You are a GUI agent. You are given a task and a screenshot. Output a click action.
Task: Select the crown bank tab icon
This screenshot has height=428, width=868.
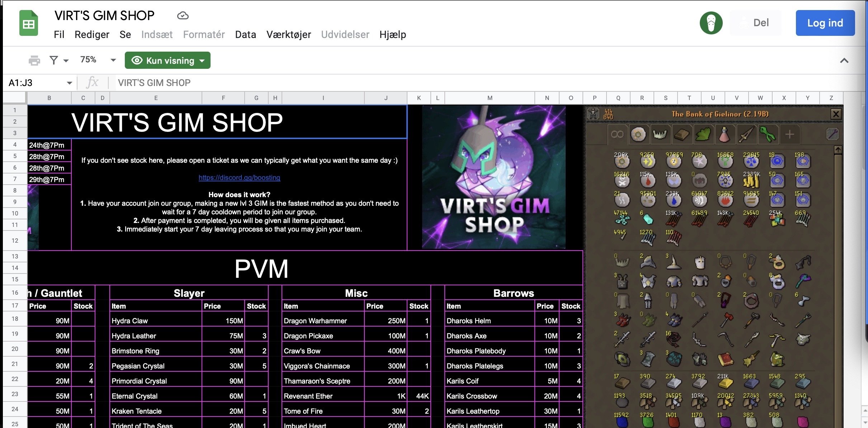click(x=660, y=134)
